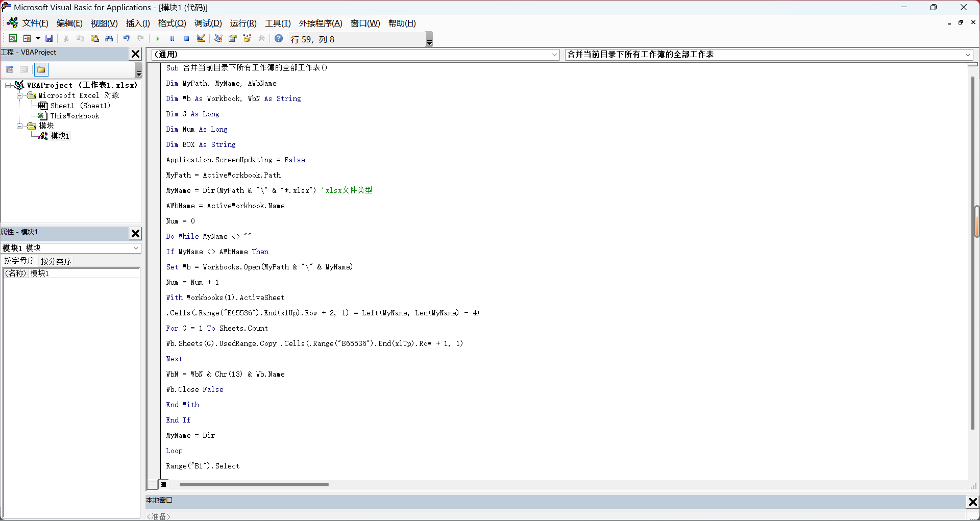Click the (名称) 模块1 property field
Image resolution: width=980 pixels, height=521 pixels.
(71, 273)
